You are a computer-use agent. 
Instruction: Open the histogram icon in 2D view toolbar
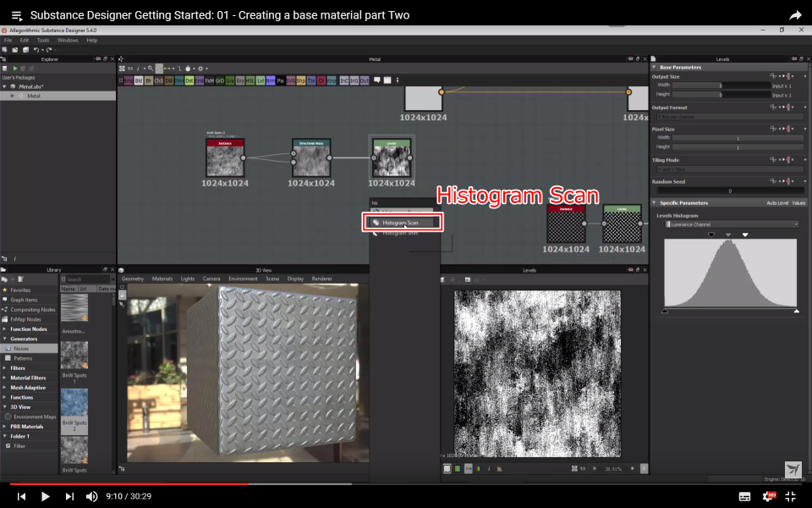499,468
